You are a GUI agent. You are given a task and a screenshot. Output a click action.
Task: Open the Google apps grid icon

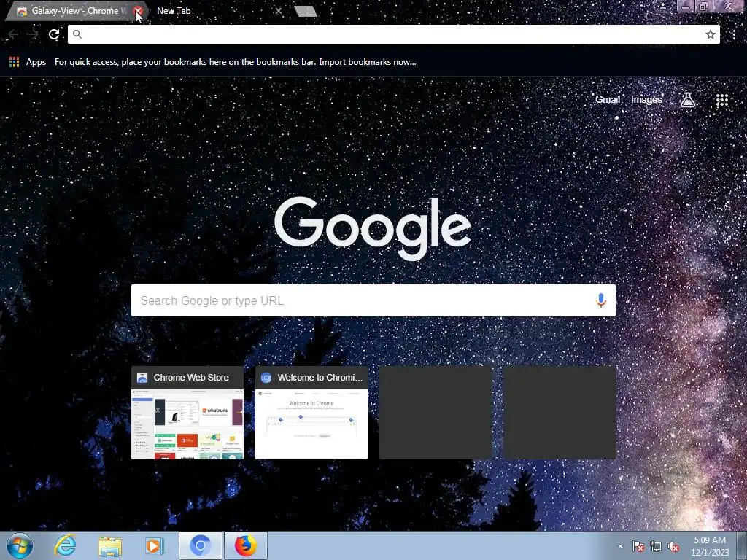point(722,99)
